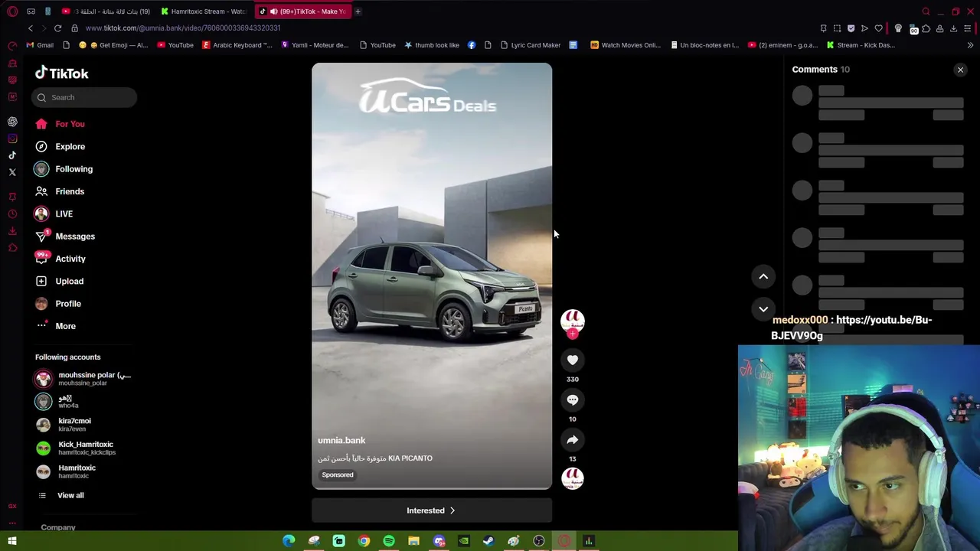This screenshot has width=980, height=551.
Task: Reload the page
Action: coord(57,28)
